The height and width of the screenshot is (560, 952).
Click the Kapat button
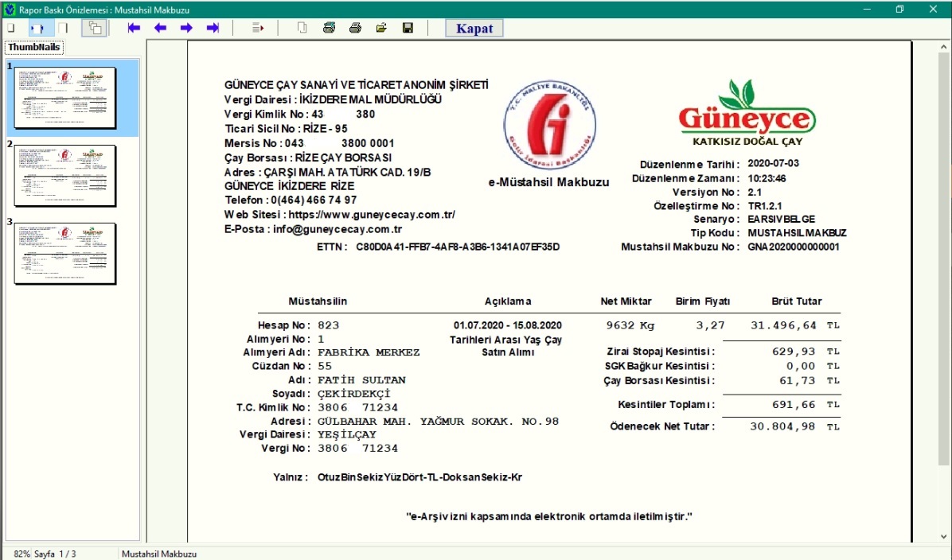[x=474, y=29]
